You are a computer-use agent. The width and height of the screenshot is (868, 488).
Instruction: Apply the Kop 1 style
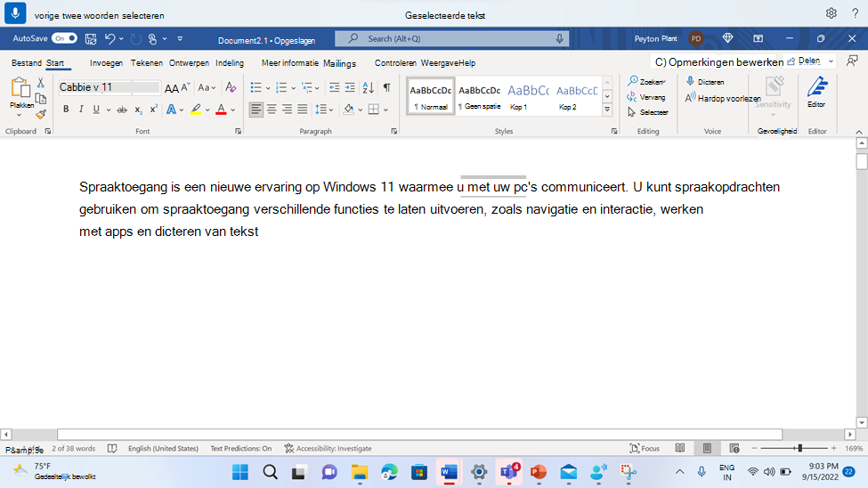pyautogui.click(x=528, y=96)
